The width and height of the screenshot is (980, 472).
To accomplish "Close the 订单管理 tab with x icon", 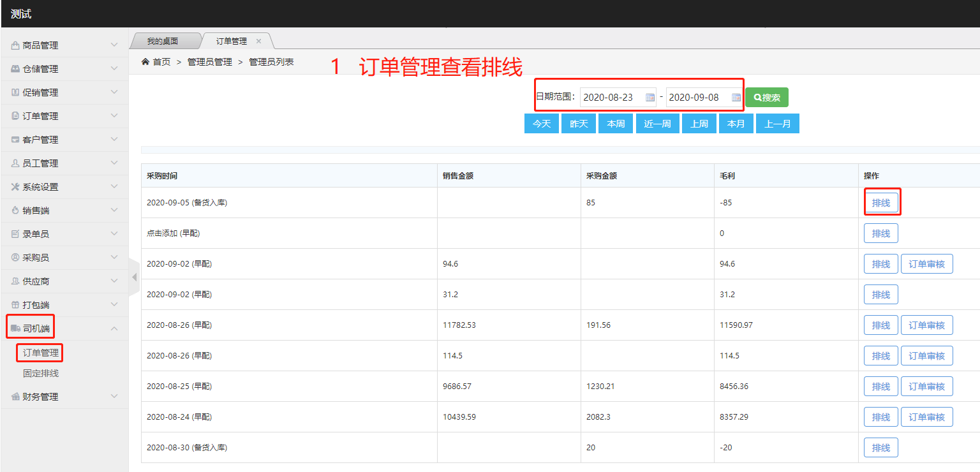I will click(x=258, y=41).
